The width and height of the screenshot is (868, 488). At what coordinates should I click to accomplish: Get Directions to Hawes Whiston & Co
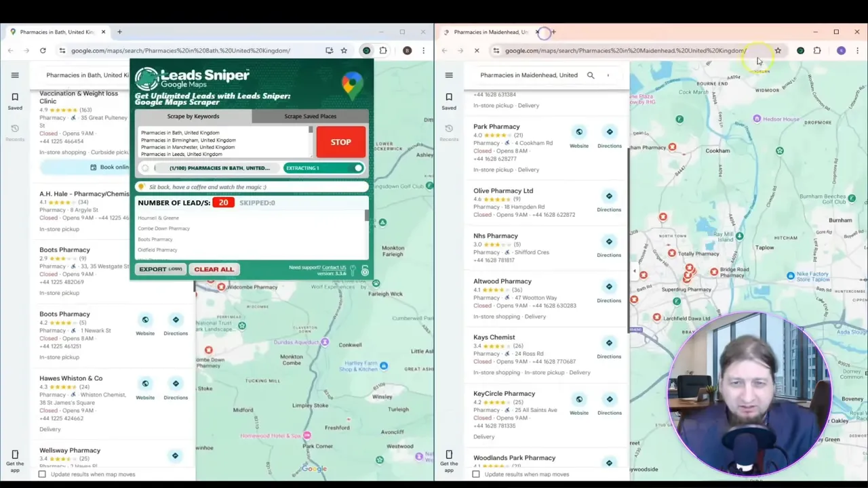[x=176, y=388]
